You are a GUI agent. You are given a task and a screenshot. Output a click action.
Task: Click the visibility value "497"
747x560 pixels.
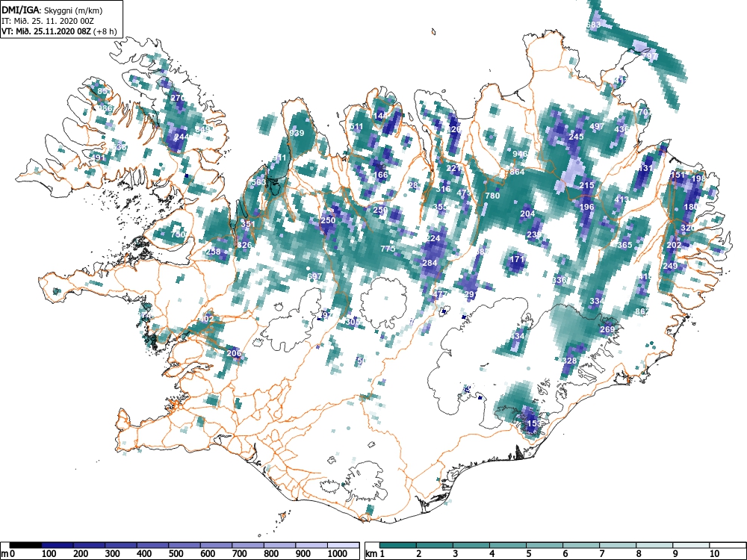[x=597, y=126]
